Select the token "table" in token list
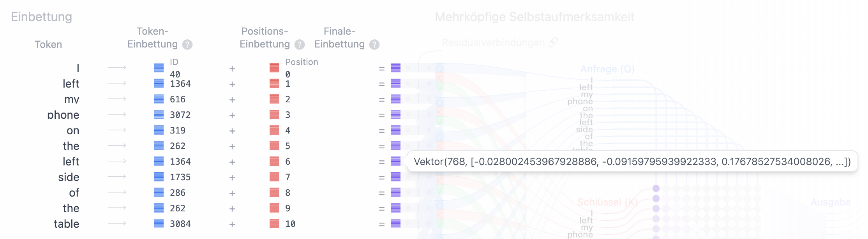Image resolution: width=868 pixels, height=239 pixels. (67, 224)
